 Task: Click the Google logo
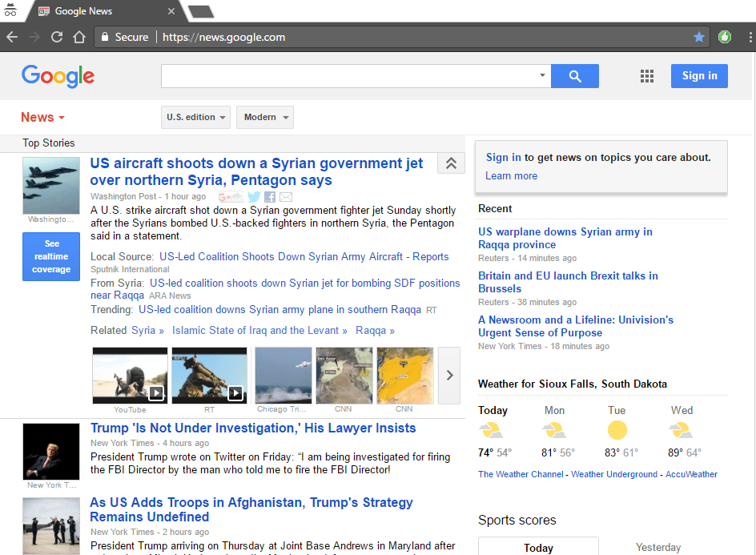click(58, 76)
